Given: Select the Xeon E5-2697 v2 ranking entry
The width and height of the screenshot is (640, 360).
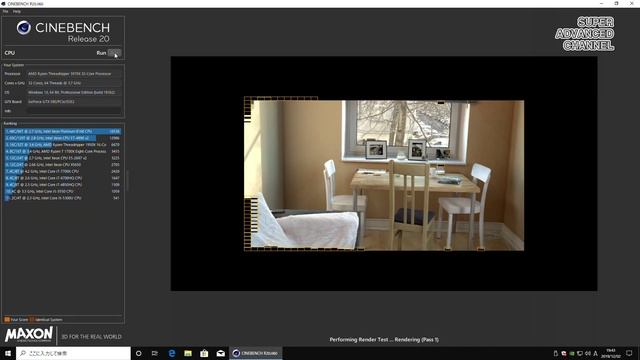Looking at the screenshot, I should [62, 158].
